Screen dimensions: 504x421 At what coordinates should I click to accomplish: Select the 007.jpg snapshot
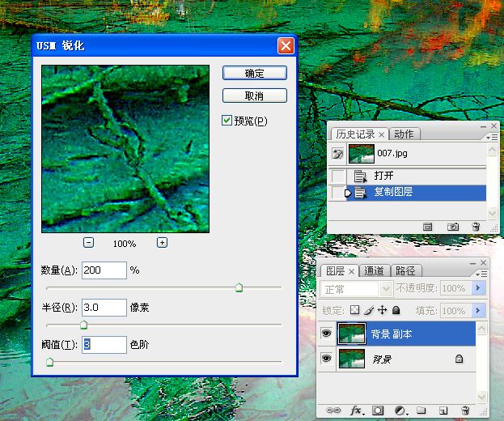417,154
